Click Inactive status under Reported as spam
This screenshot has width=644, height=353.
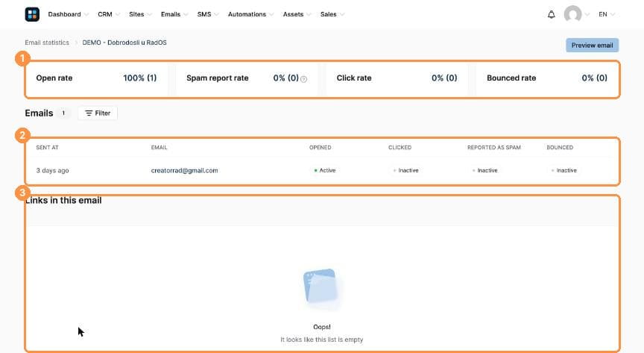[485, 170]
